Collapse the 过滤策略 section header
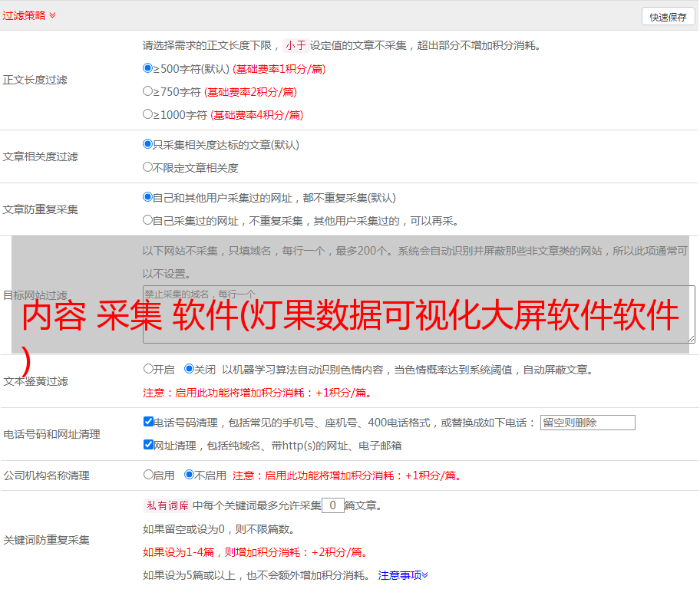 click(29, 15)
